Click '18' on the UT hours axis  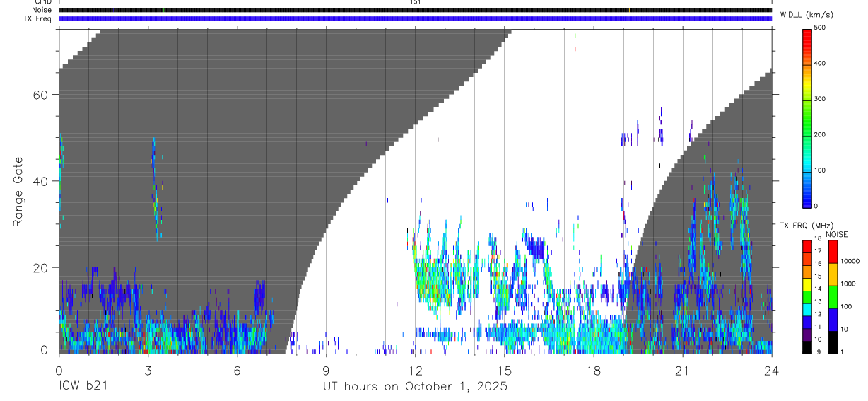[594, 370]
